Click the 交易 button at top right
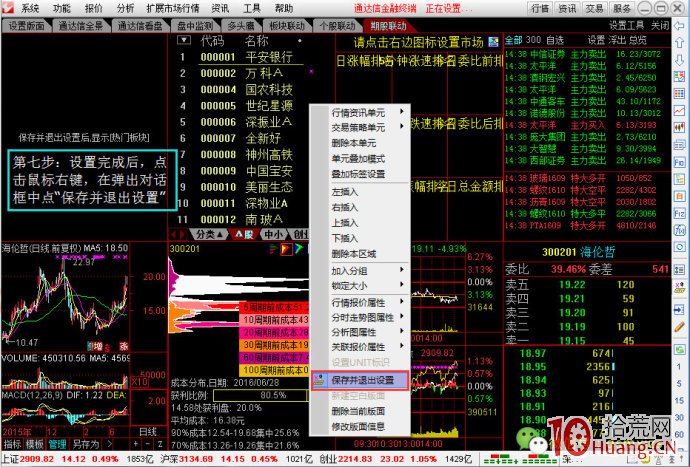 click(595, 8)
